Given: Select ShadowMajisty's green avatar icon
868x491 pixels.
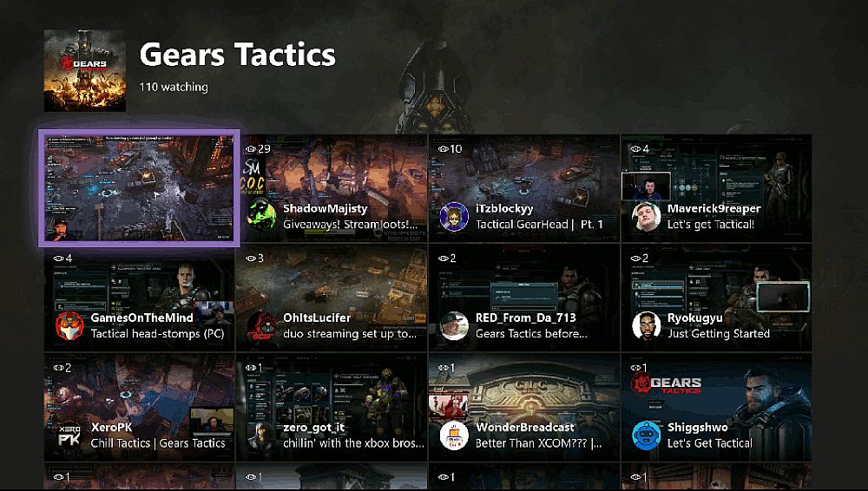Looking at the screenshot, I should coord(262,216).
